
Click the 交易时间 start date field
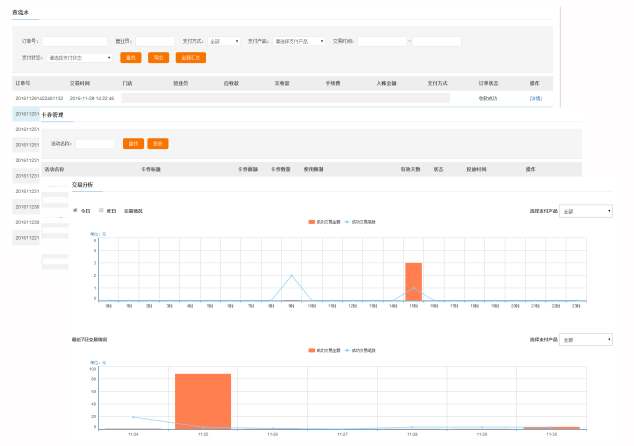382,42
